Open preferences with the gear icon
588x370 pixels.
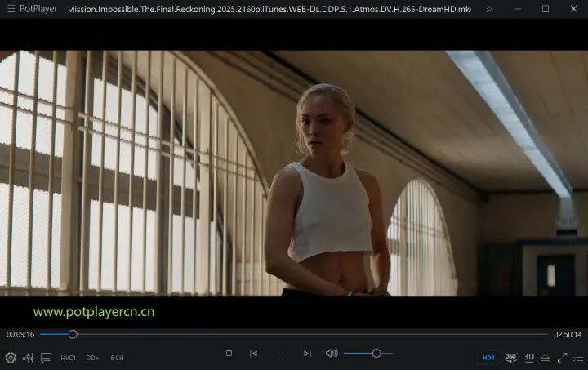pos(11,358)
